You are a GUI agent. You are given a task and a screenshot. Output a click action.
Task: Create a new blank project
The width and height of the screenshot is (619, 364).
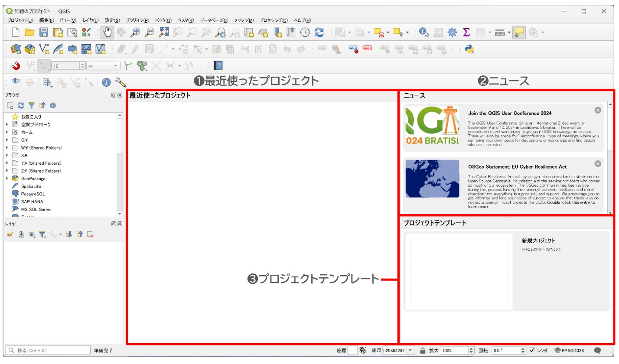(16, 32)
